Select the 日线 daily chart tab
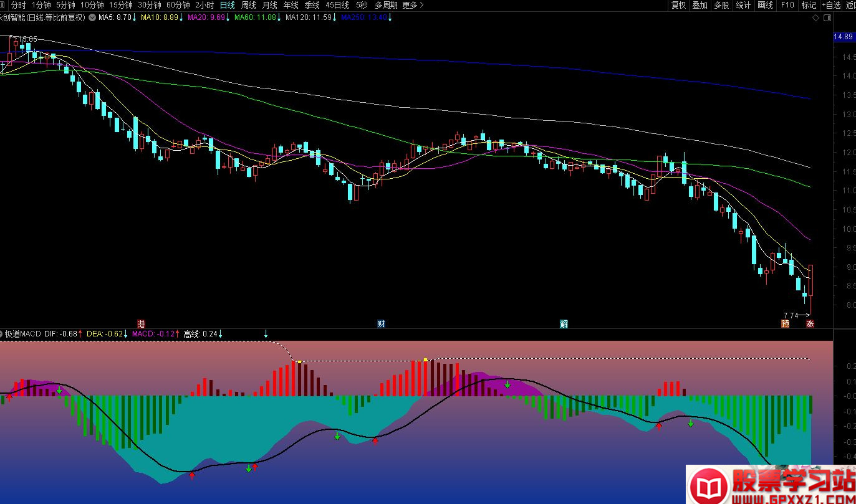Image resolution: width=856 pixels, height=504 pixels. (228, 5)
